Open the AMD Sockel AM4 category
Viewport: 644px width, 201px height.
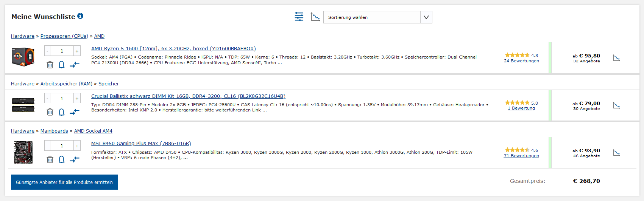[93, 131]
